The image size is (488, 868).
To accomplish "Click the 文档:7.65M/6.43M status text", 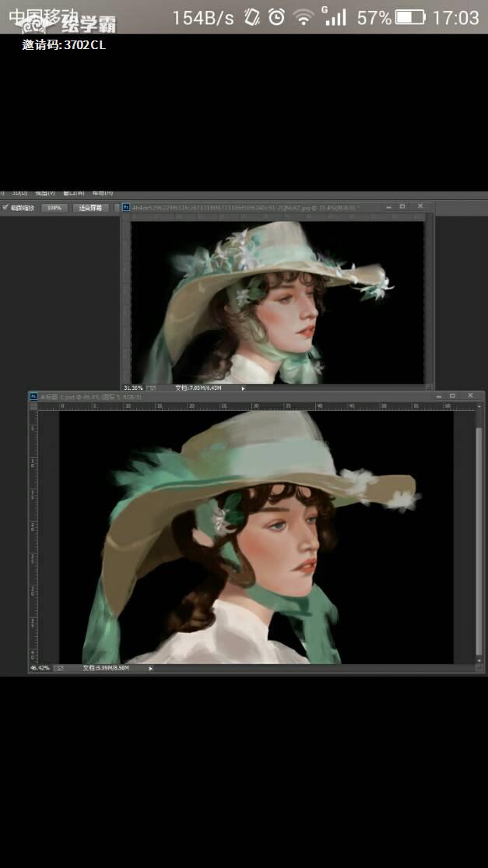I will [198, 388].
